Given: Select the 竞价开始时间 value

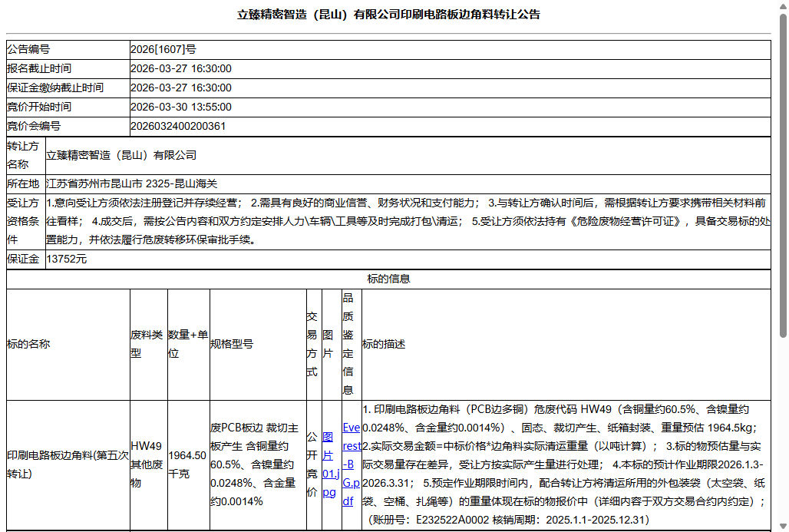Looking at the screenshot, I should pyautogui.click(x=181, y=107).
